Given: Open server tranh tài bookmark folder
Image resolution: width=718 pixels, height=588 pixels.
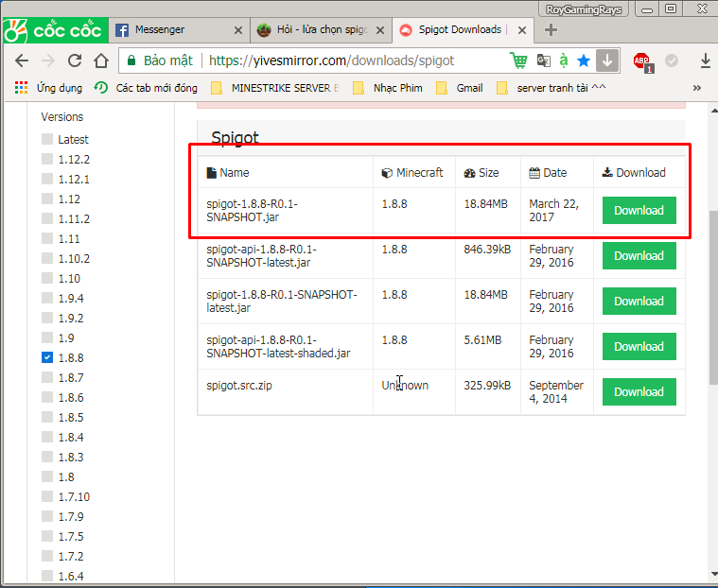Looking at the screenshot, I should tap(551, 88).
